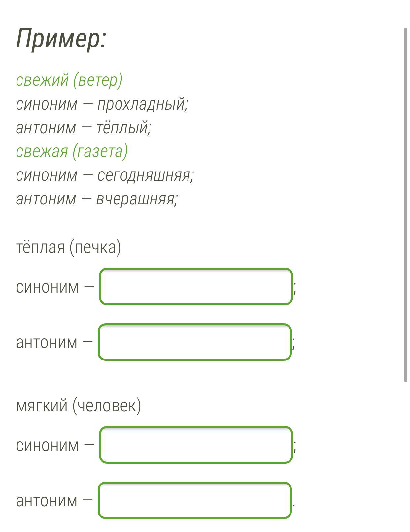Click the scrollbar track below the thumb
410x532 pixels.
click(x=405, y=455)
